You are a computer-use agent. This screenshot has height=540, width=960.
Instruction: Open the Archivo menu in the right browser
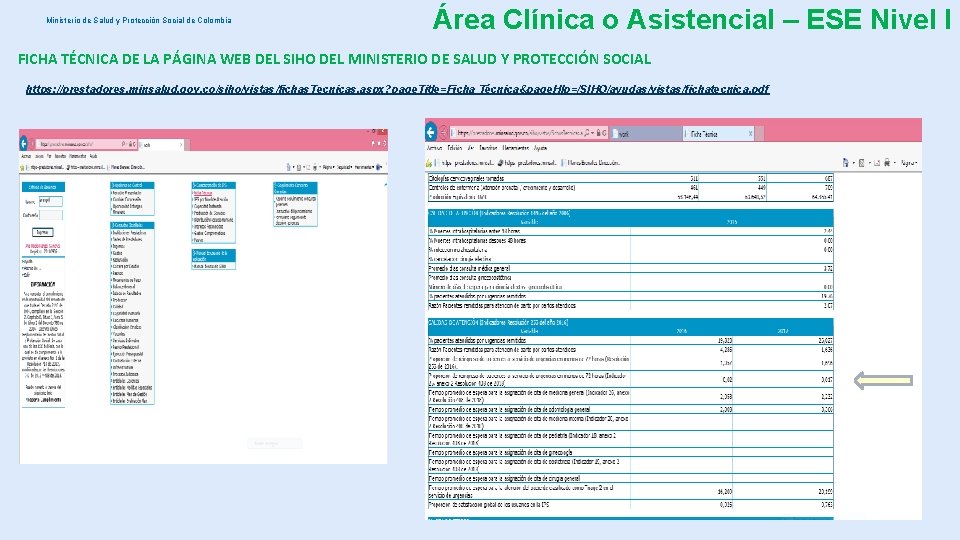click(434, 148)
